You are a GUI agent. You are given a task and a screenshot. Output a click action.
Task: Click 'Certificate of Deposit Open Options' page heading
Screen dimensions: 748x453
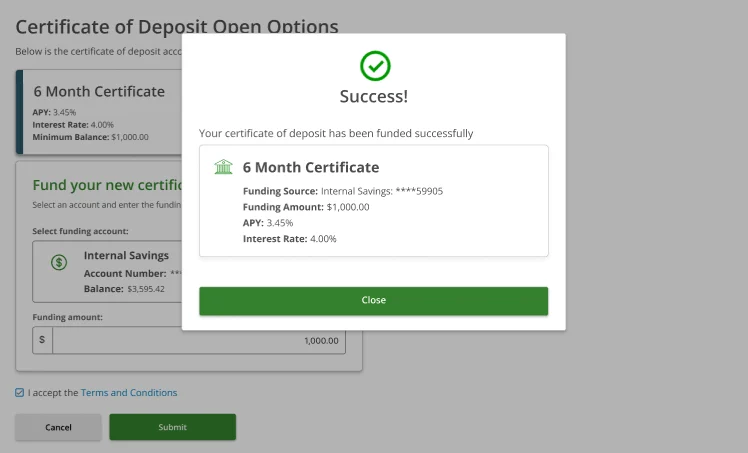[177, 27]
